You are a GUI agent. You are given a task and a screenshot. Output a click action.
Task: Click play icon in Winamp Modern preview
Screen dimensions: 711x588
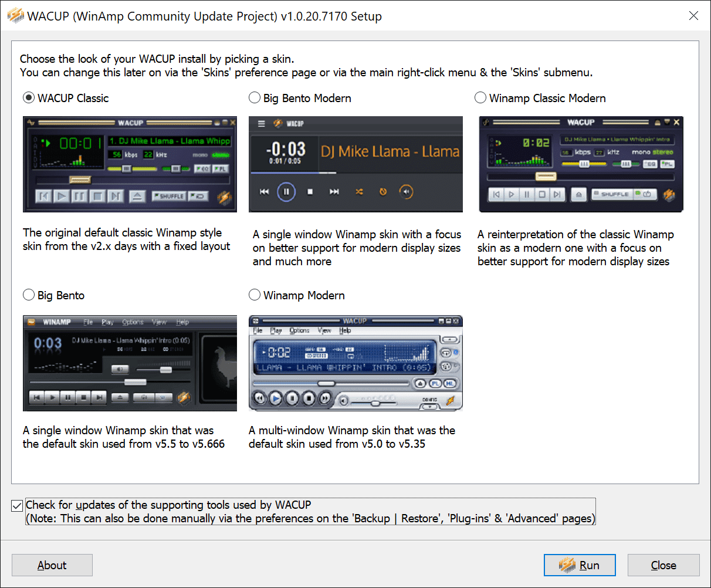point(276,398)
